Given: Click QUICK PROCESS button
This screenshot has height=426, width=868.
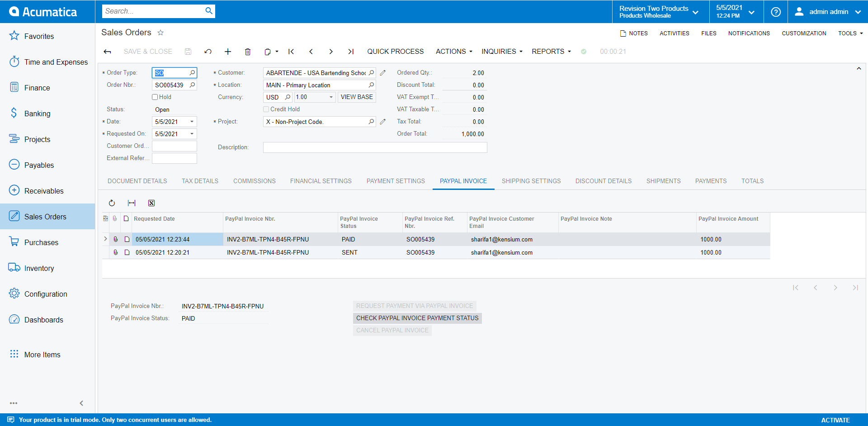Looking at the screenshot, I should point(396,52).
